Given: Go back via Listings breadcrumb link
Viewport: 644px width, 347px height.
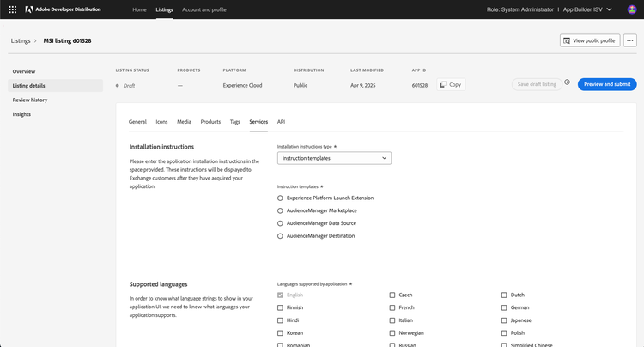Looking at the screenshot, I should coord(21,40).
